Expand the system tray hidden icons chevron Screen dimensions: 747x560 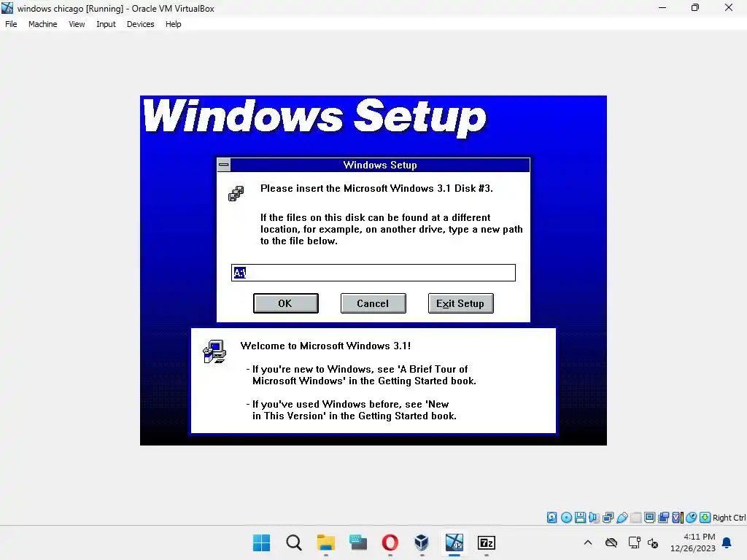[588, 542]
